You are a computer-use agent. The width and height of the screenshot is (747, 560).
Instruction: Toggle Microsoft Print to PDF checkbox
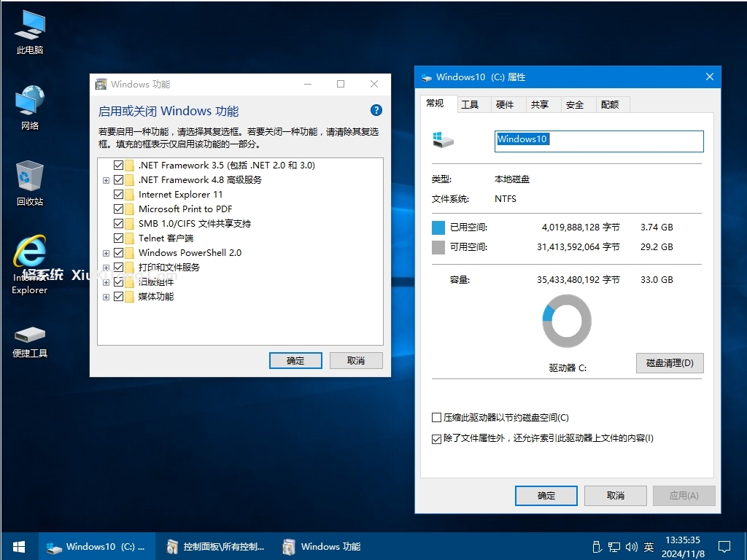click(119, 209)
